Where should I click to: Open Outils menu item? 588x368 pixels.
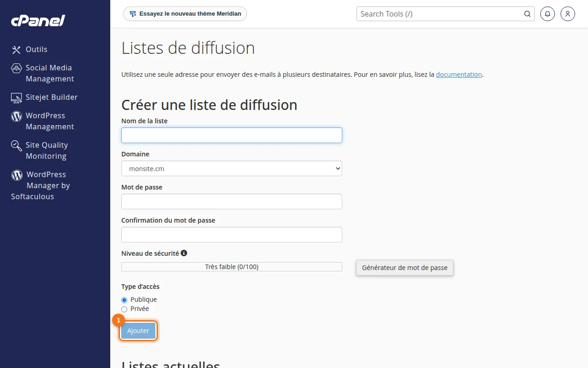(x=36, y=49)
